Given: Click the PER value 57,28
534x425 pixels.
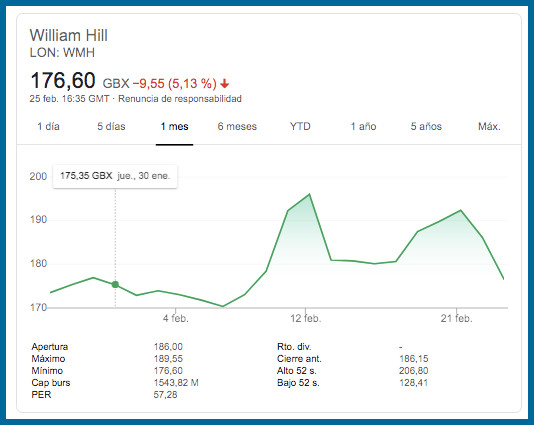Looking at the screenshot, I should coord(166,395).
